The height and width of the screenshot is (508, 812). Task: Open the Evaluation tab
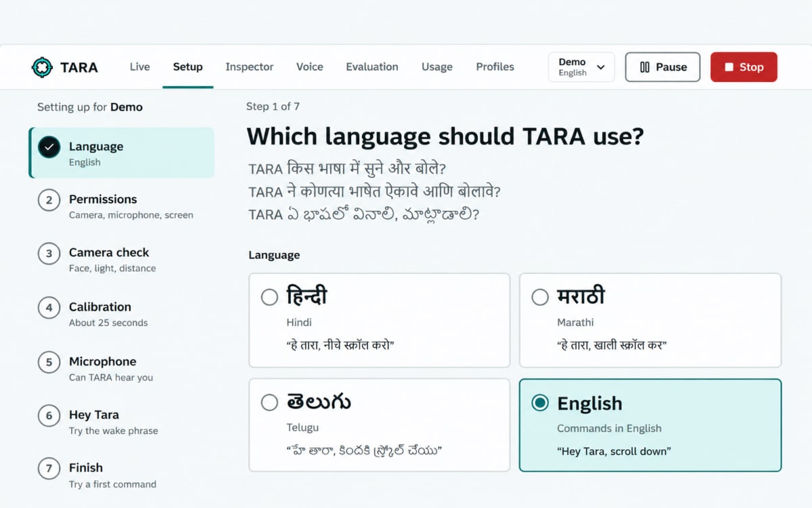[x=372, y=67]
